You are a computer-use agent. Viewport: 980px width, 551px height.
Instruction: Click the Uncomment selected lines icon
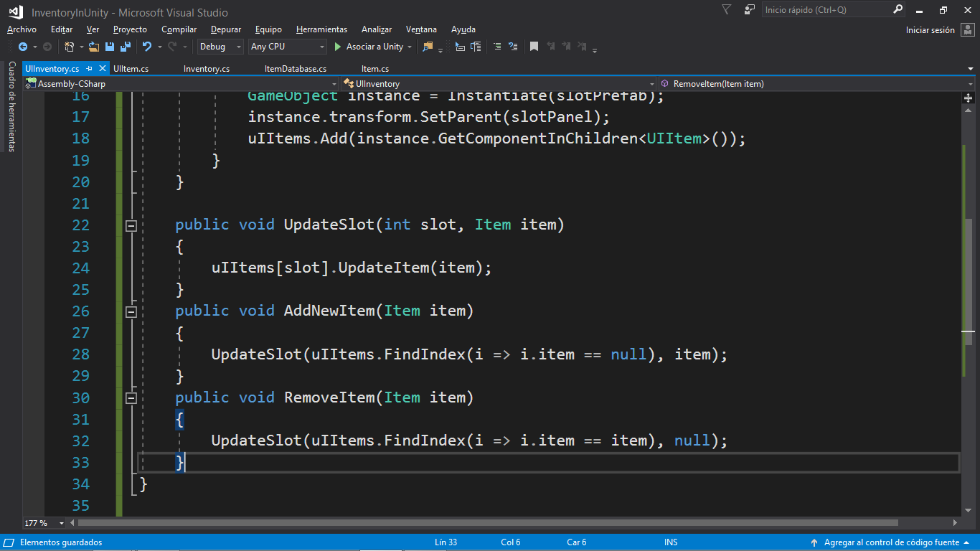tap(513, 47)
